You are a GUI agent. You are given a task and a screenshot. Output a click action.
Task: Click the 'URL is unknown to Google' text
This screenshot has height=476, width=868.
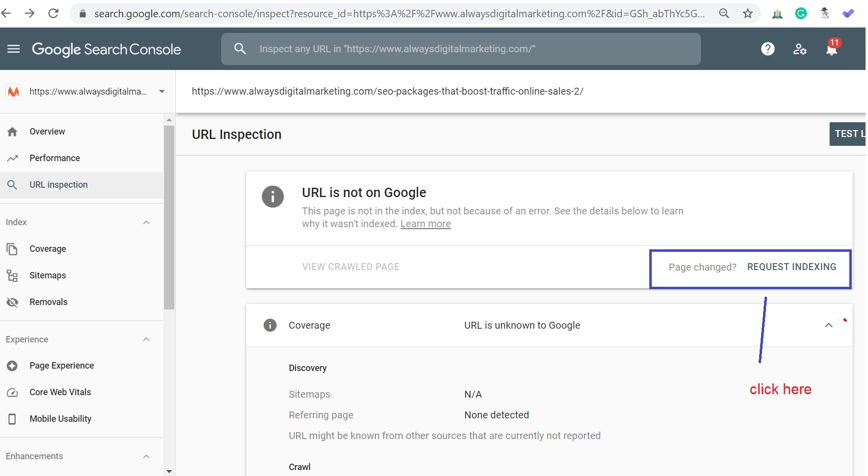(522, 325)
